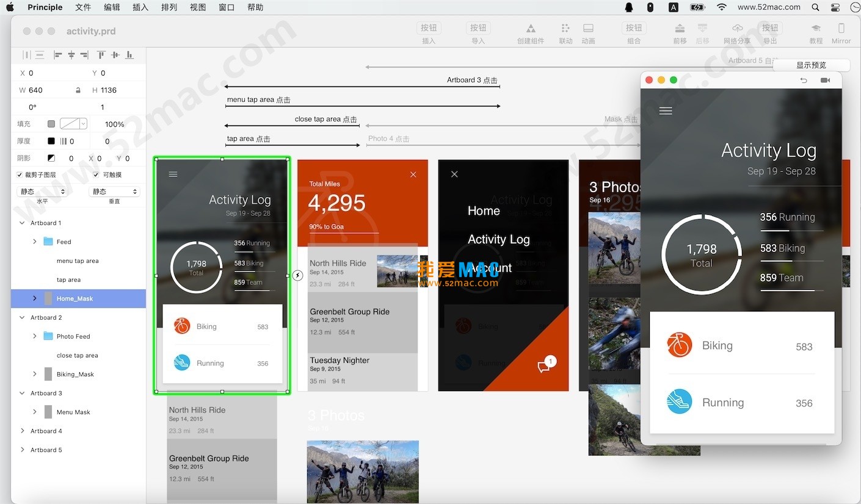Screen dimensions: 861x504
Task: Click distribute vertically alignment icon
Action: (x=40, y=55)
